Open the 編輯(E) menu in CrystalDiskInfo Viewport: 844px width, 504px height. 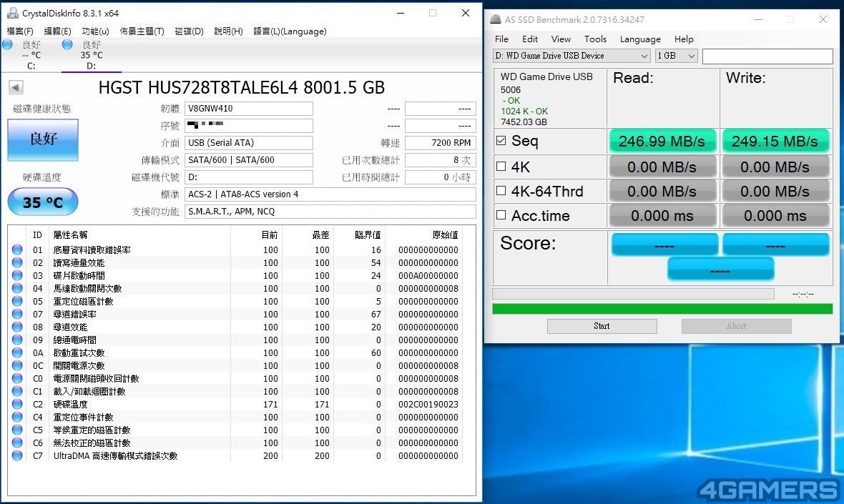coord(57,31)
